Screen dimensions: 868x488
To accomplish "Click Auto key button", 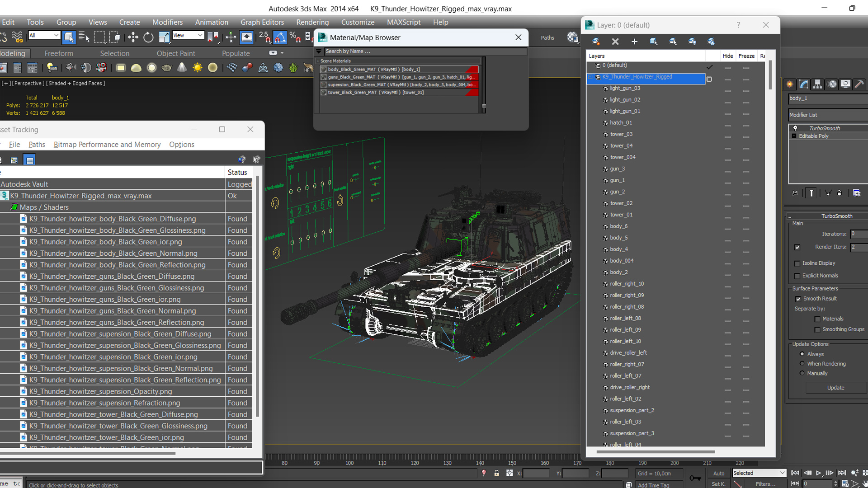I will (719, 473).
